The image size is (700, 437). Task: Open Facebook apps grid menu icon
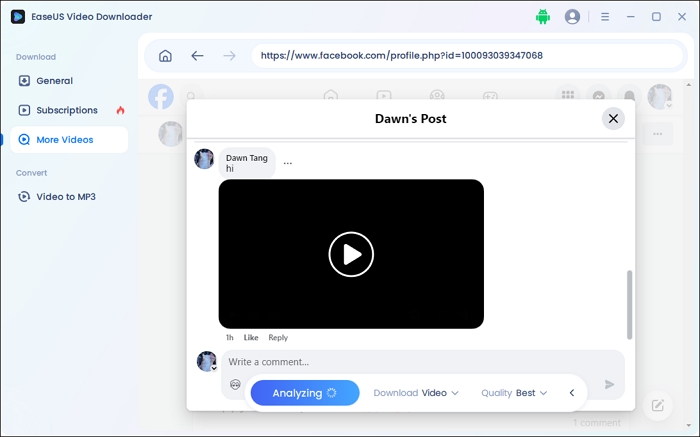(568, 95)
